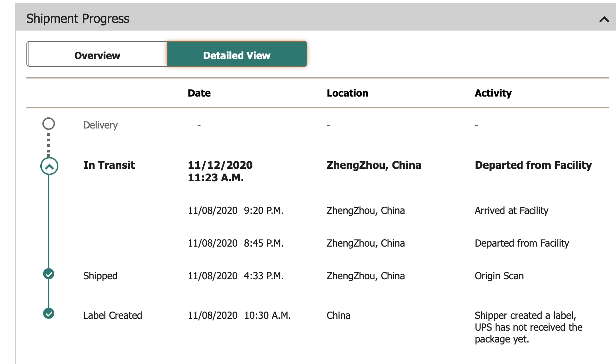
Task: Click the Delivery status label
Action: click(100, 125)
